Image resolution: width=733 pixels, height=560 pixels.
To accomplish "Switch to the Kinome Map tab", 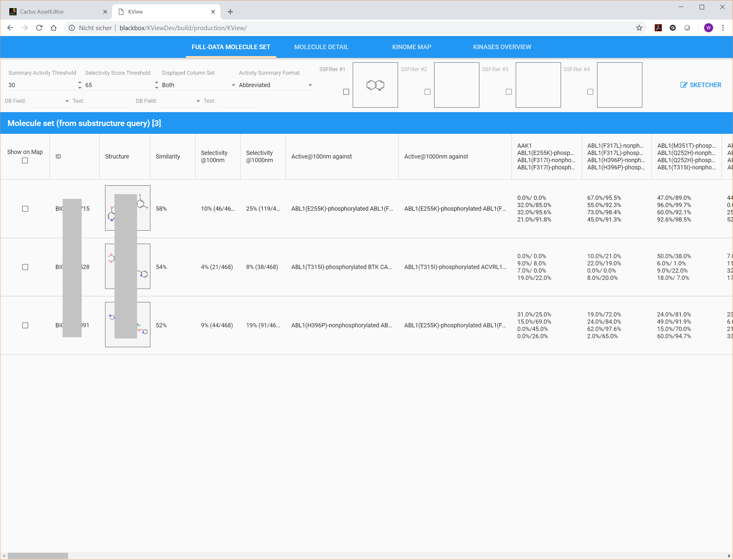I will click(412, 47).
